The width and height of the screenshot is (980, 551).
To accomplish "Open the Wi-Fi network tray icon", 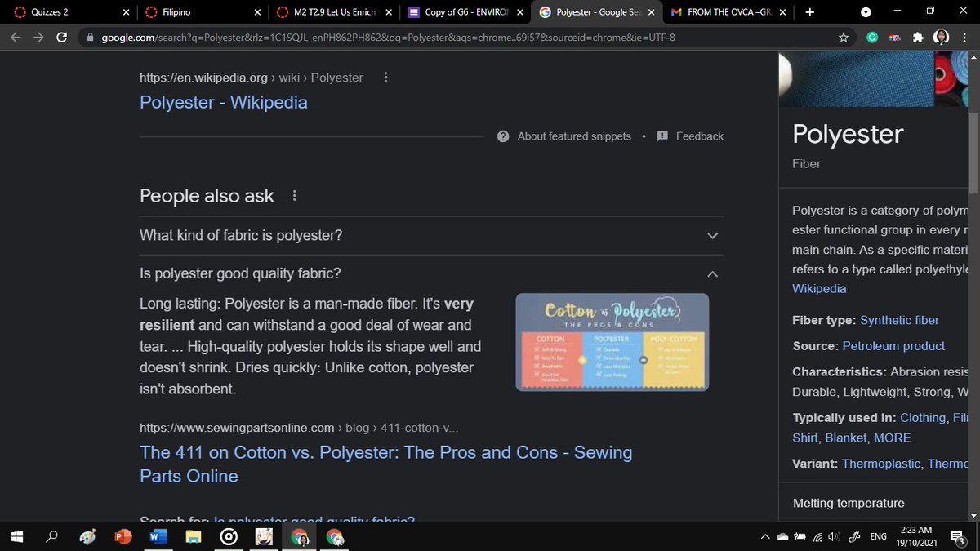I will [817, 537].
